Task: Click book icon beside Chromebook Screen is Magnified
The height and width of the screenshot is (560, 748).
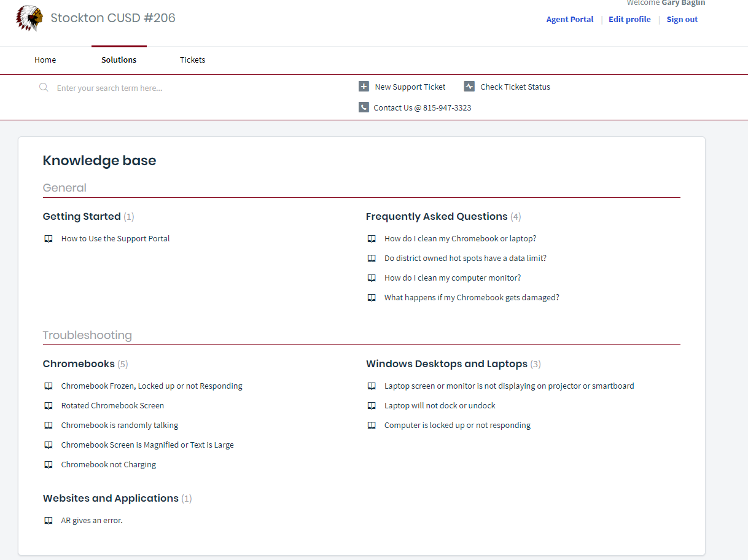Action: pyautogui.click(x=49, y=445)
